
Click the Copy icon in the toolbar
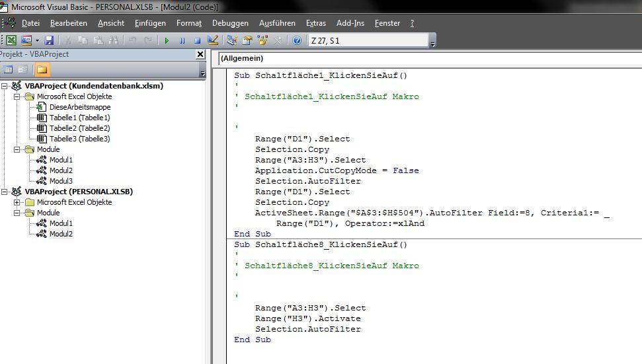[83, 40]
